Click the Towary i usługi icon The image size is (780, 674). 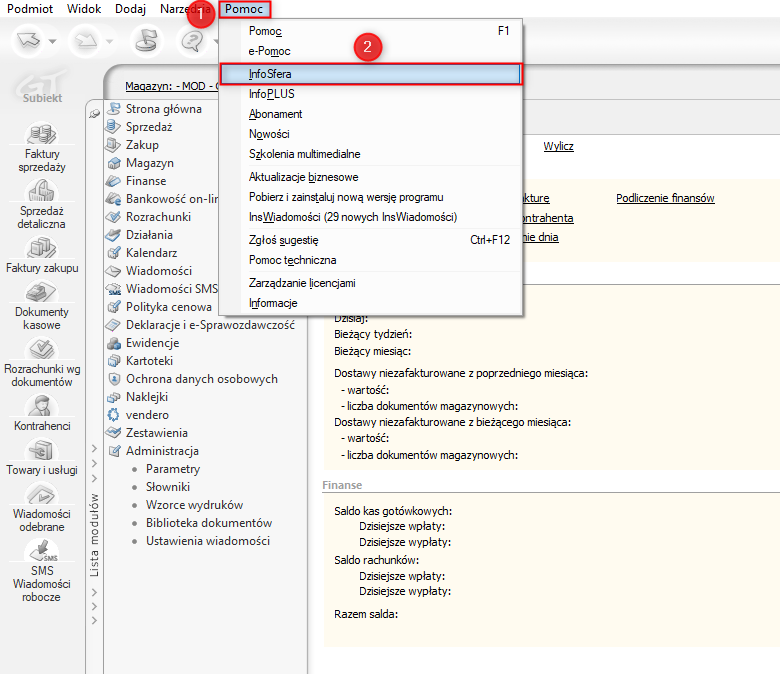pos(42,450)
